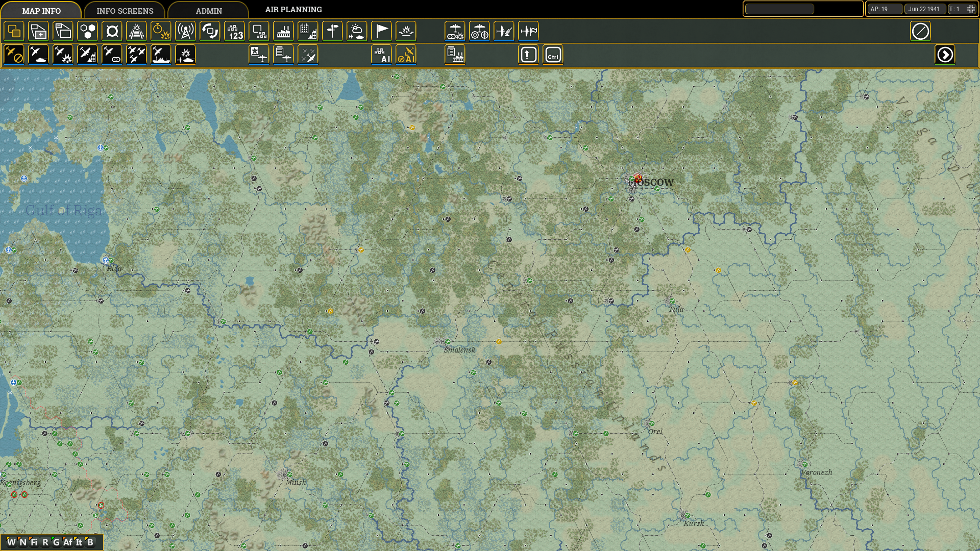Click the rotate unit icon
This screenshot has width=980, height=551.
click(x=210, y=31)
